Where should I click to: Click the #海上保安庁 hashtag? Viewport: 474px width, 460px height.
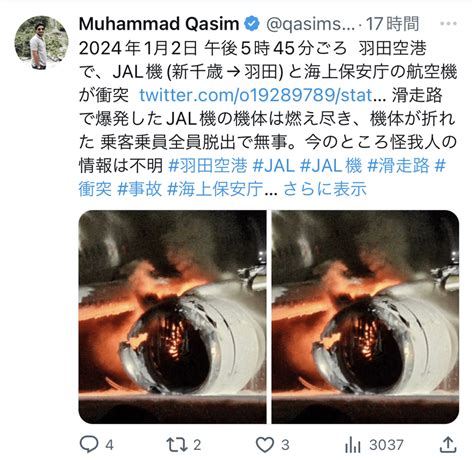[x=215, y=189]
